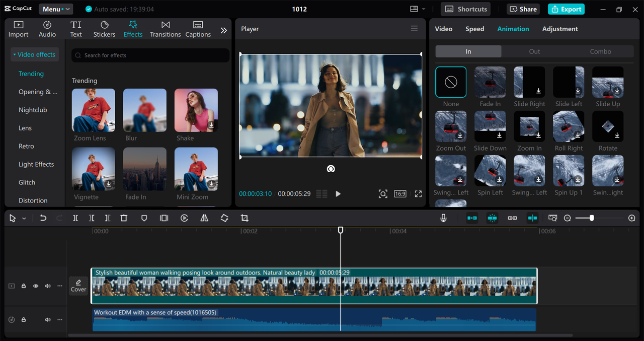644x341 pixels.
Task: Open selection tool dropdown arrow
Action: tap(24, 219)
